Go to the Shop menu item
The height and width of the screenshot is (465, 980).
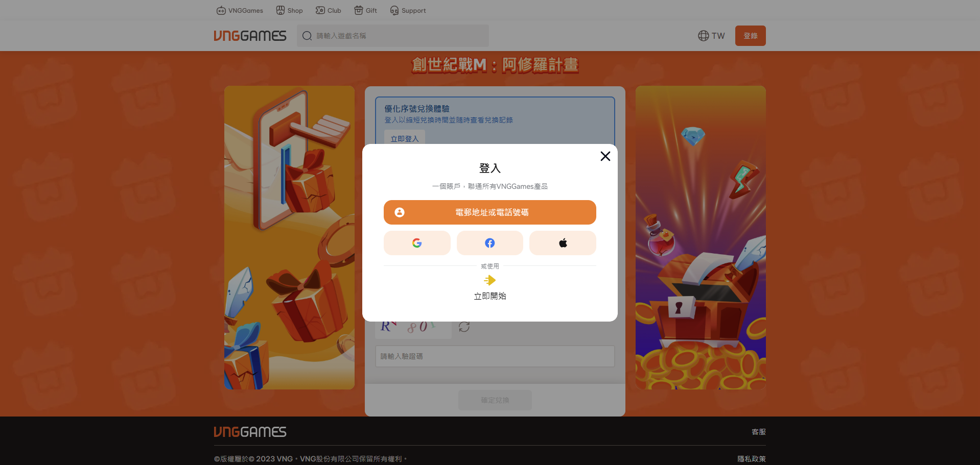tap(289, 10)
